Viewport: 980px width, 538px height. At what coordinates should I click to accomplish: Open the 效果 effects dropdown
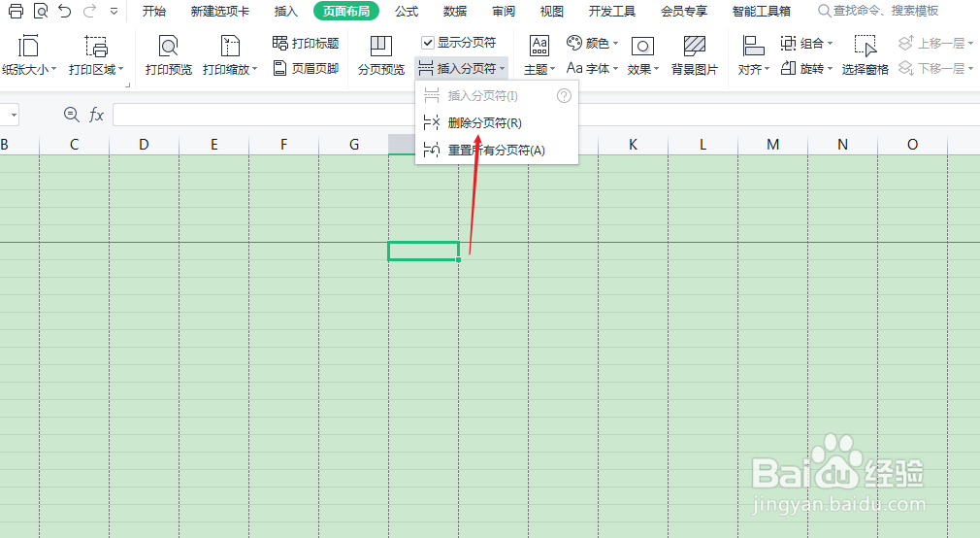643,55
